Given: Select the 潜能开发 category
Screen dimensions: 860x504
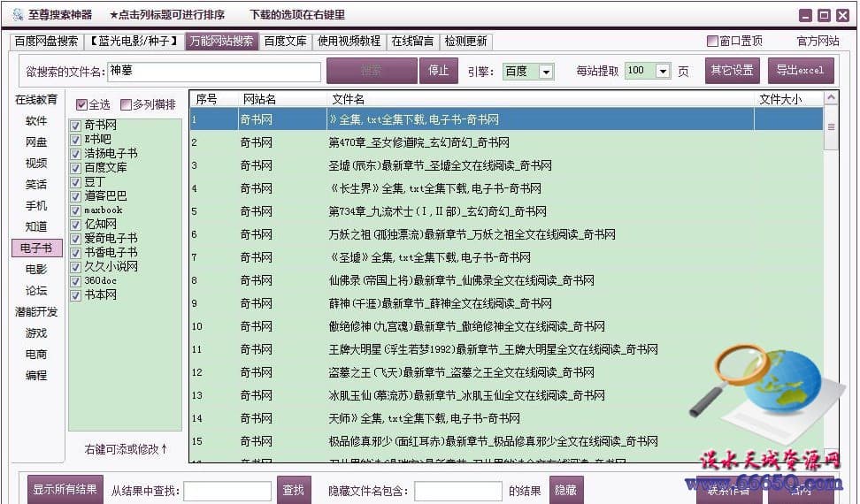Looking at the screenshot, I should [x=36, y=312].
